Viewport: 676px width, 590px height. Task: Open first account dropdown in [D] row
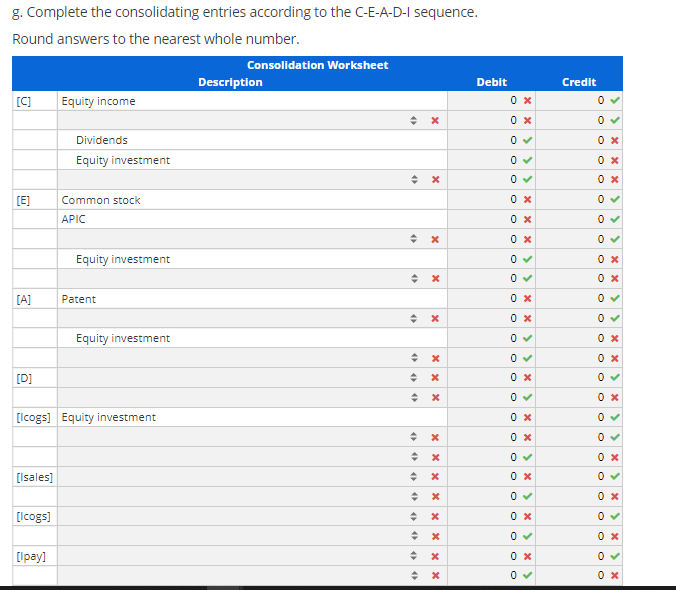[x=252, y=378]
